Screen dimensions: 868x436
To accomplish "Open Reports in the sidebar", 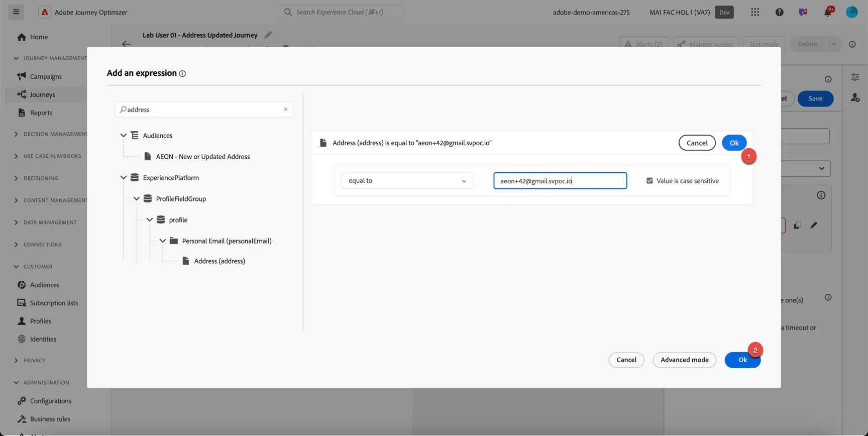I will point(41,113).
